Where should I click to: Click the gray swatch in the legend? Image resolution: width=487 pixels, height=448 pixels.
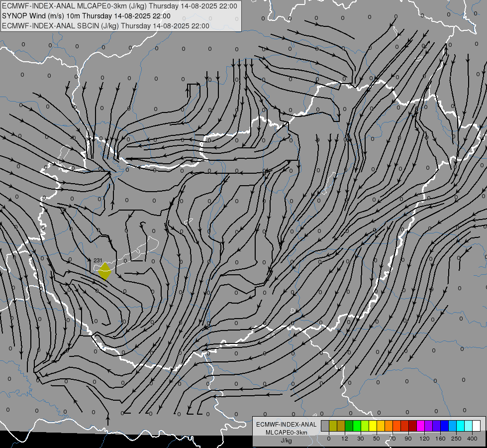(325, 426)
